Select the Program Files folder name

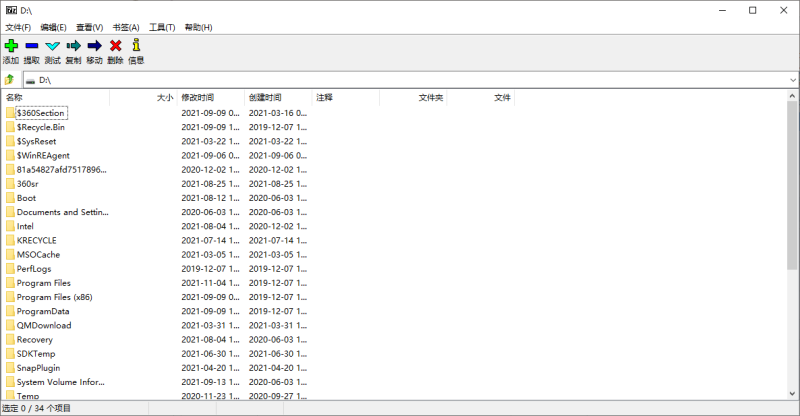pyautogui.click(x=43, y=283)
